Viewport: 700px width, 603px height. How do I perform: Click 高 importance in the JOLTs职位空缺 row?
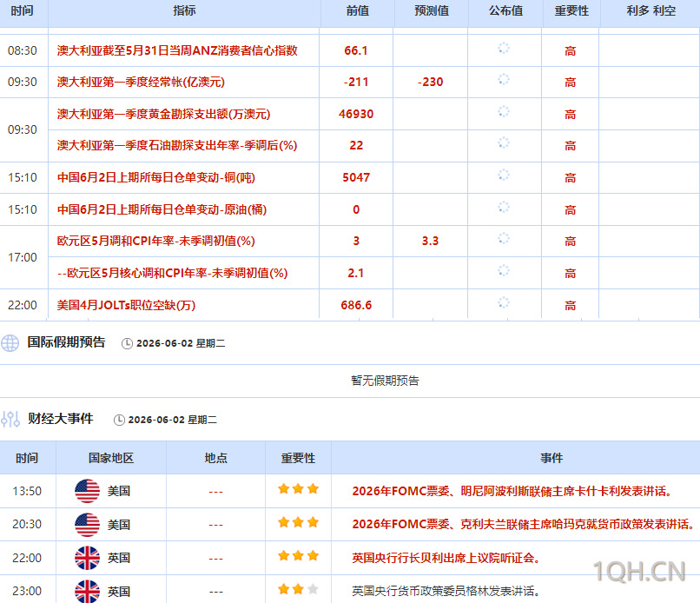[x=570, y=306]
